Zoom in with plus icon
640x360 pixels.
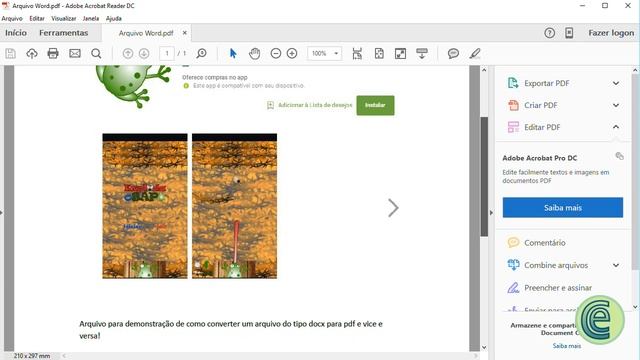[x=292, y=53]
